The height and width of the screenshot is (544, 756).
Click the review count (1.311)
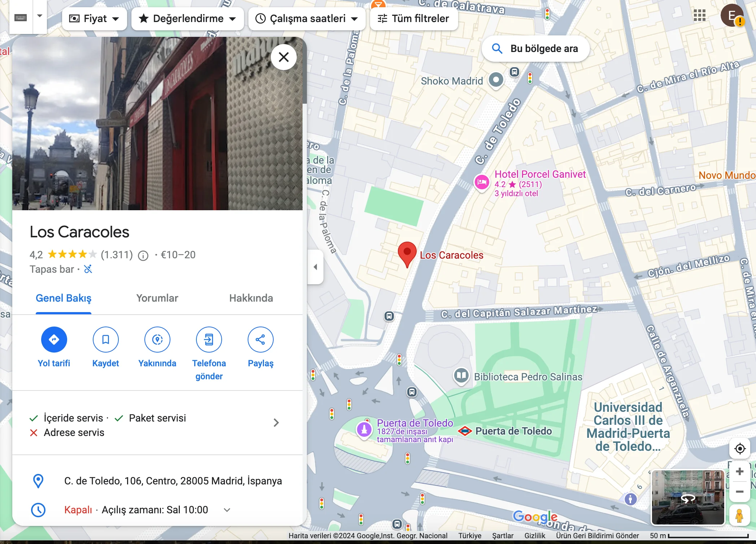point(117,255)
